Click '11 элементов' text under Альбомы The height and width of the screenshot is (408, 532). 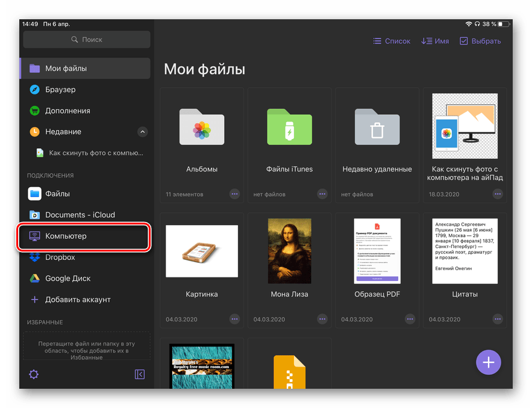tap(184, 194)
